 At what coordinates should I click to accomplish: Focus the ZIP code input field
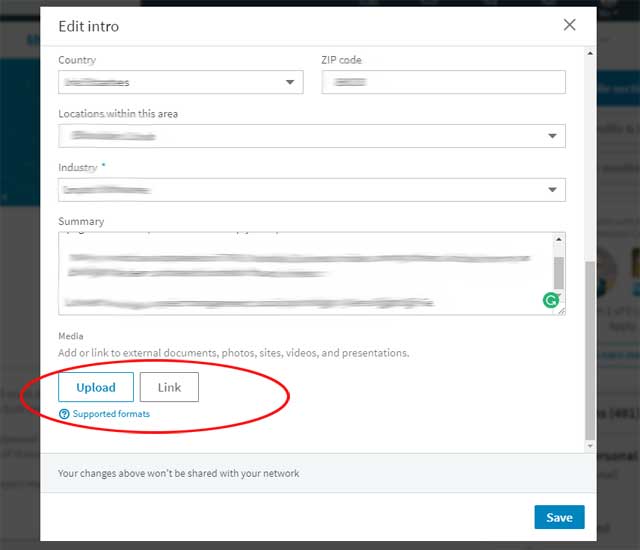coord(443,82)
